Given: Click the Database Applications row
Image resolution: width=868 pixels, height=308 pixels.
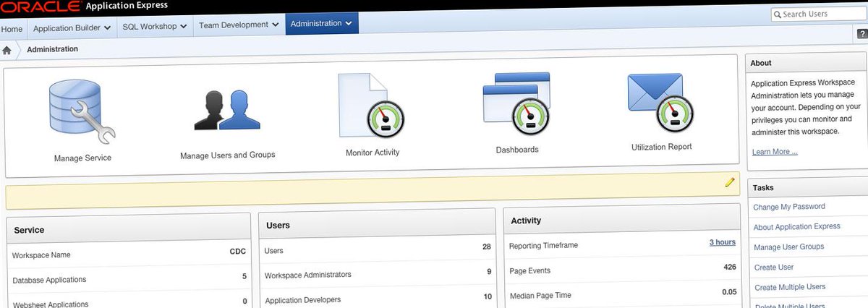Looking at the screenshot, I should click(129, 278).
